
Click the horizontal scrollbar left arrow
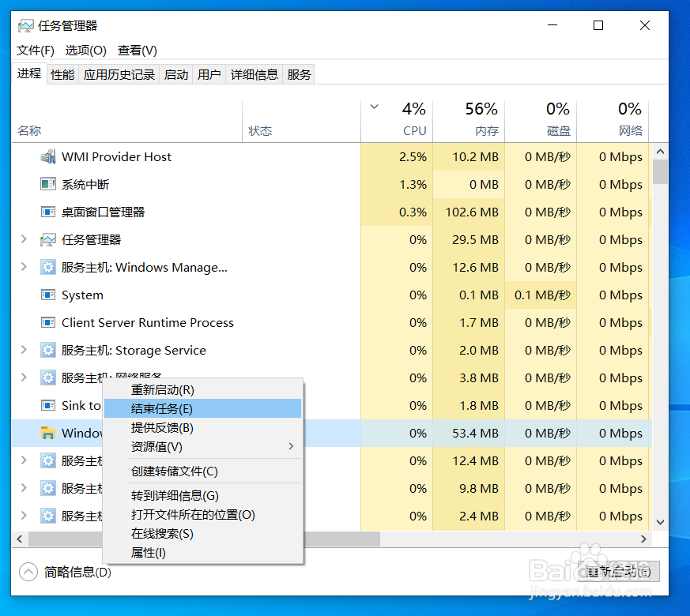click(x=20, y=539)
